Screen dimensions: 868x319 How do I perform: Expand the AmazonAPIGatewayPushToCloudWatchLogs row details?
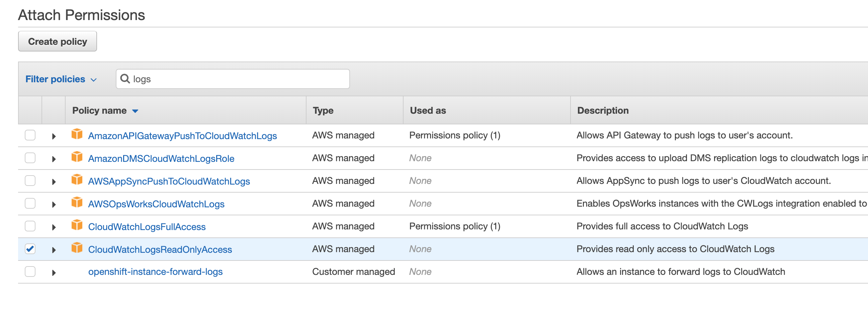tap(54, 136)
